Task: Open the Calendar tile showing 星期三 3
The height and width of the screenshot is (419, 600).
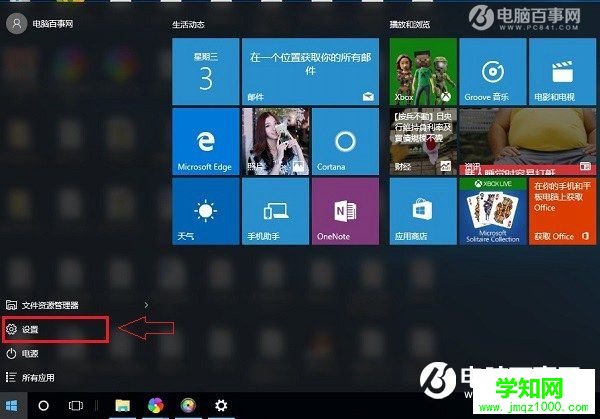Action: coord(205,72)
